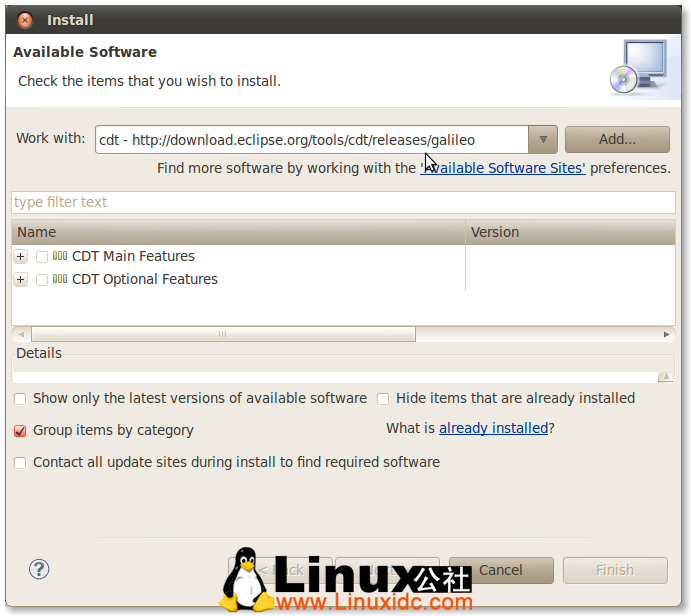This screenshot has width=691, height=616.
Task: Click the CDT Optional Features category icon
Action: click(x=60, y=278)
